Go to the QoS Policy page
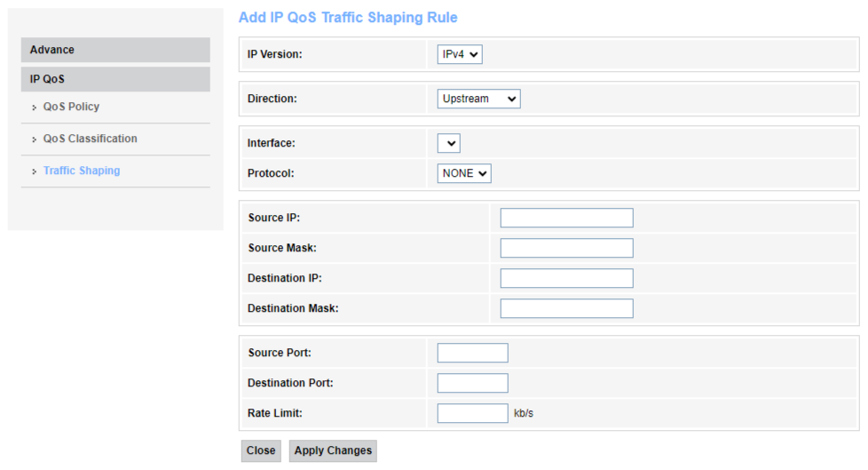 pyautogui.click(x=71, y=107)
